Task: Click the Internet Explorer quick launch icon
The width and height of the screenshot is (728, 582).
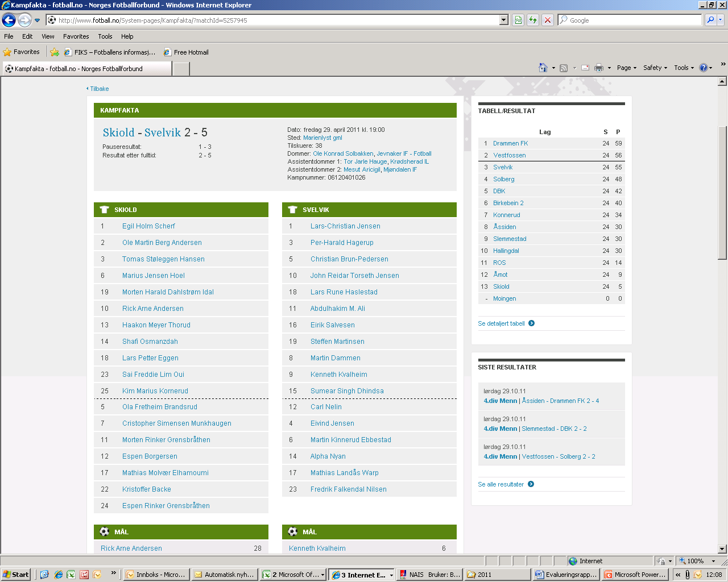Action: (58, 575)
